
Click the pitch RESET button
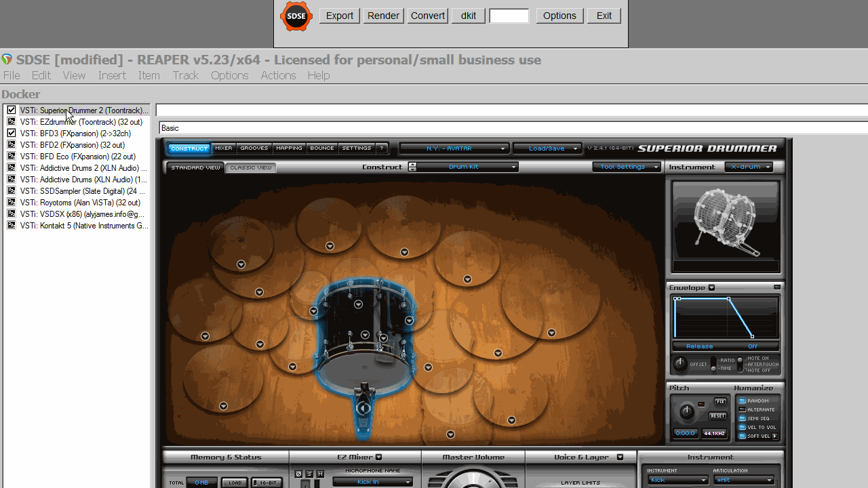717,415
